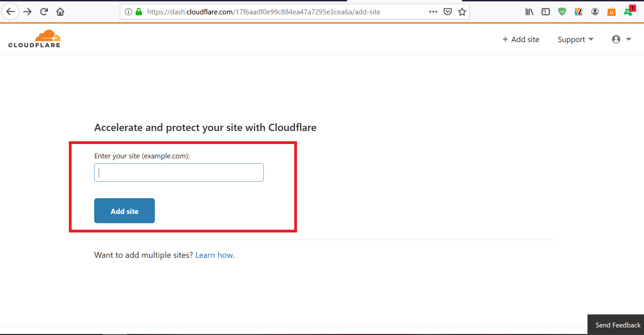This screenshot has width=644, height=335.
Task: Go to the browser home page
Action: point(60,12)
